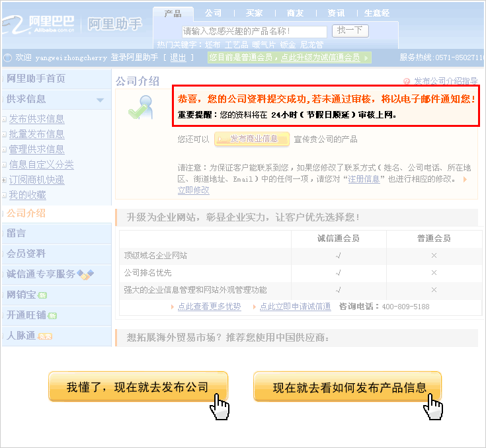Viewport: 486px width, 448px height.
Task: Expand the 订阅商机快递 plus icon
Action: click(4, 180)
